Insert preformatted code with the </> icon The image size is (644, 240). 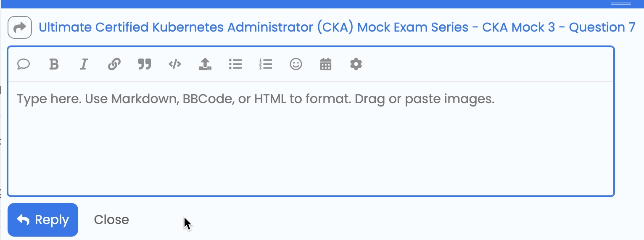175,64
